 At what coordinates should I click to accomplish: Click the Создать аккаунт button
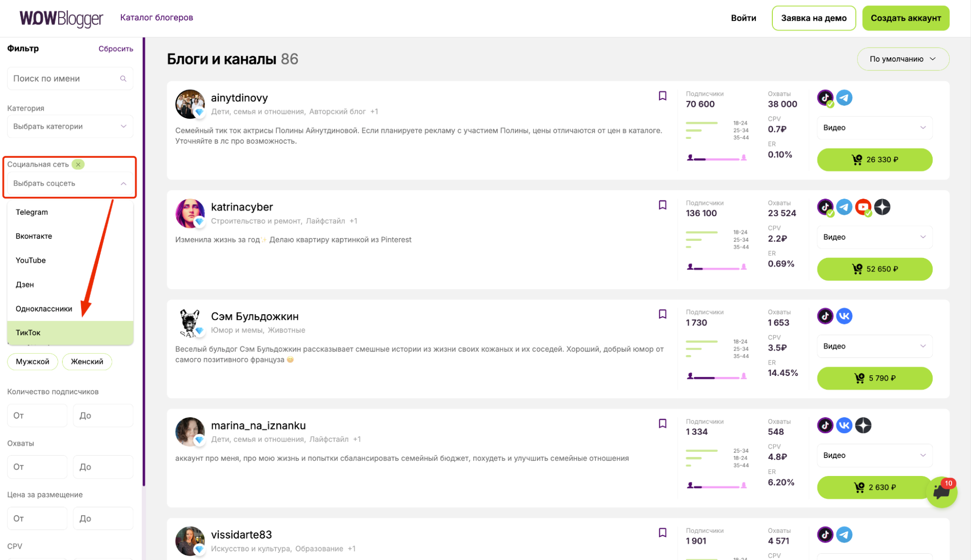pyautogui.click(x=905, y=18)
